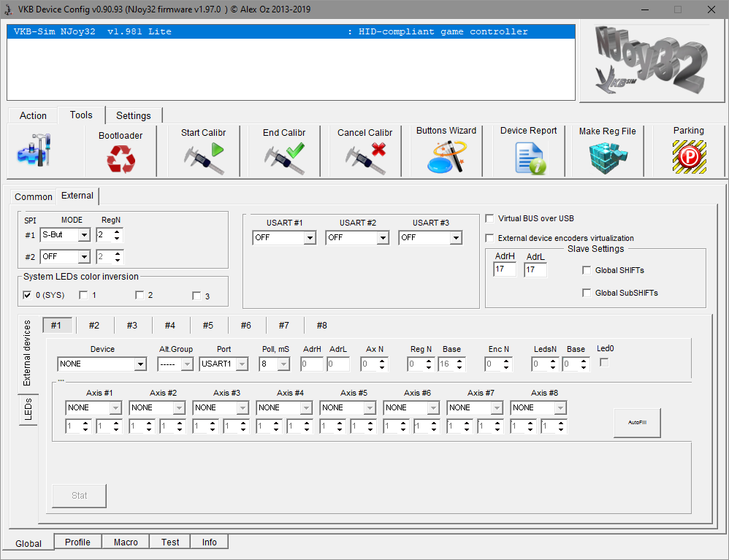
Task: Select the Test bottom tab
Action: pos(170,542)
